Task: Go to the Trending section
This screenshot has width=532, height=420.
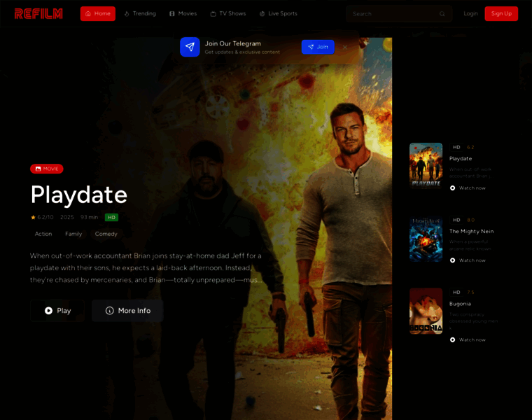Action: (140, 13)
